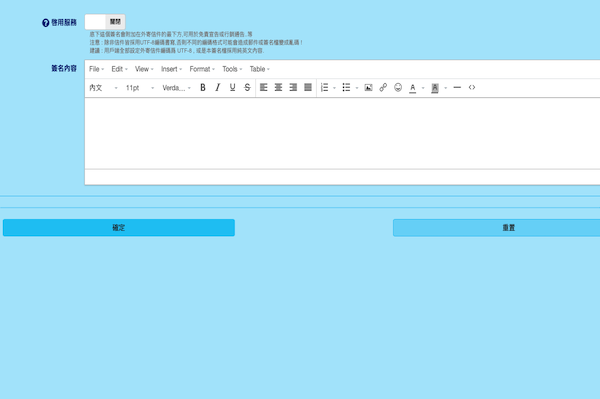
Task: Expand the 內文 paragraph format dropdown
Action: click(103, 88)
